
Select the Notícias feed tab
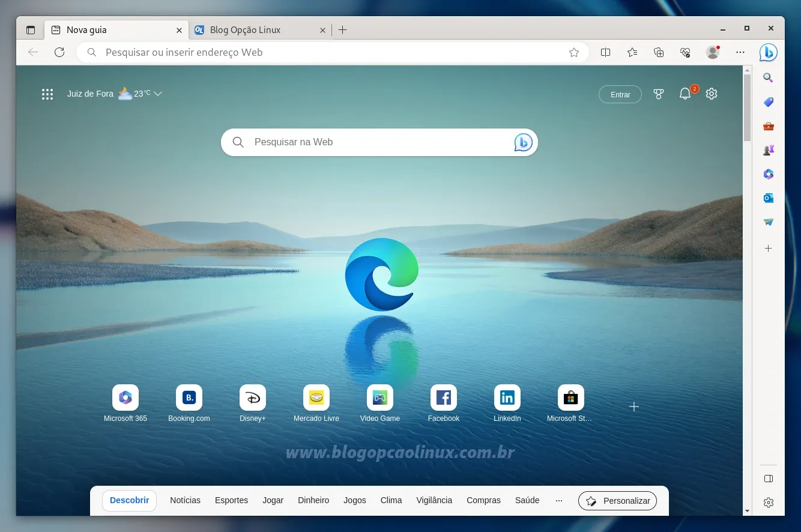click(185, 500)
